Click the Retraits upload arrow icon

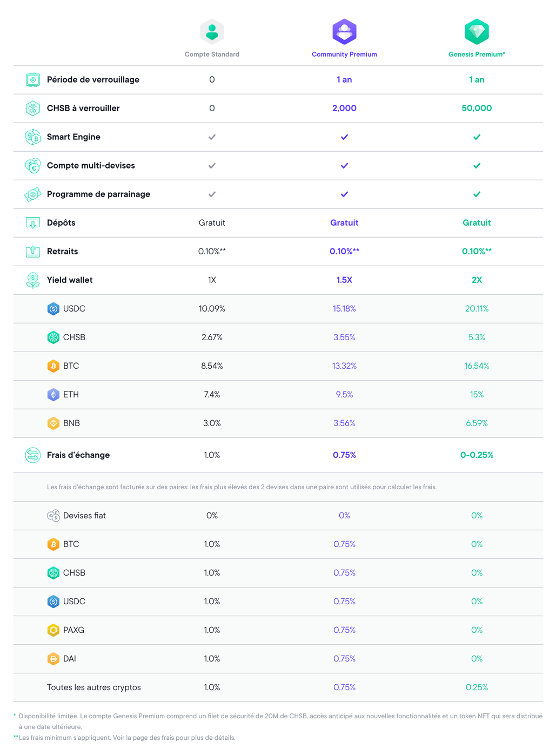coord(33,252)
